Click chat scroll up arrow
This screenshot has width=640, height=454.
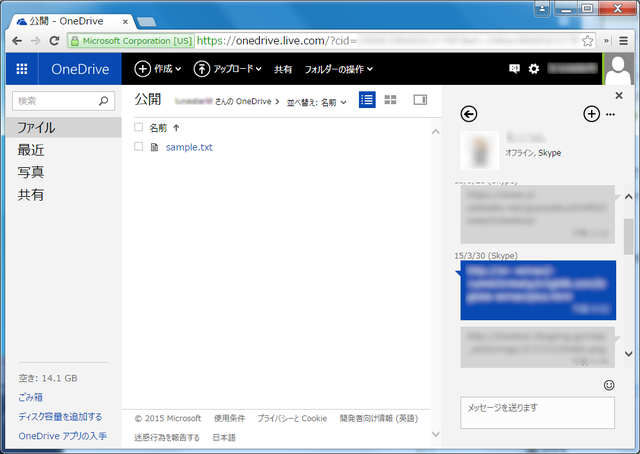tap(629, 197)
